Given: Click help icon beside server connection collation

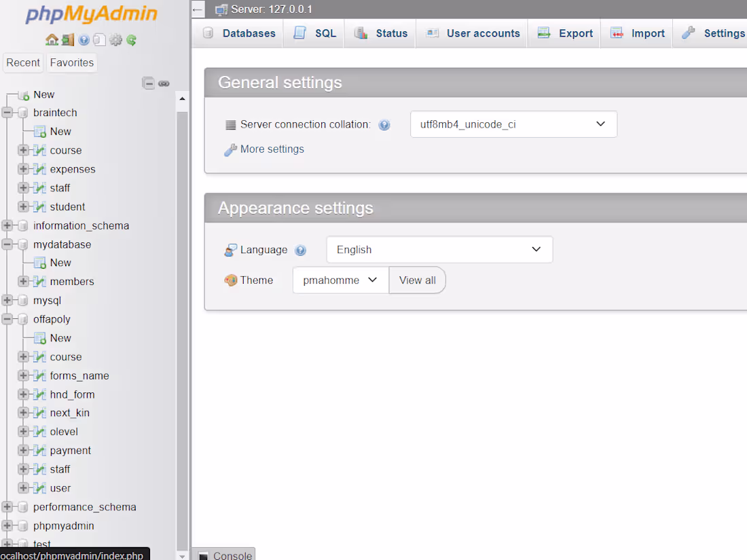Looking at the screenshot, I should coord(384,125).
